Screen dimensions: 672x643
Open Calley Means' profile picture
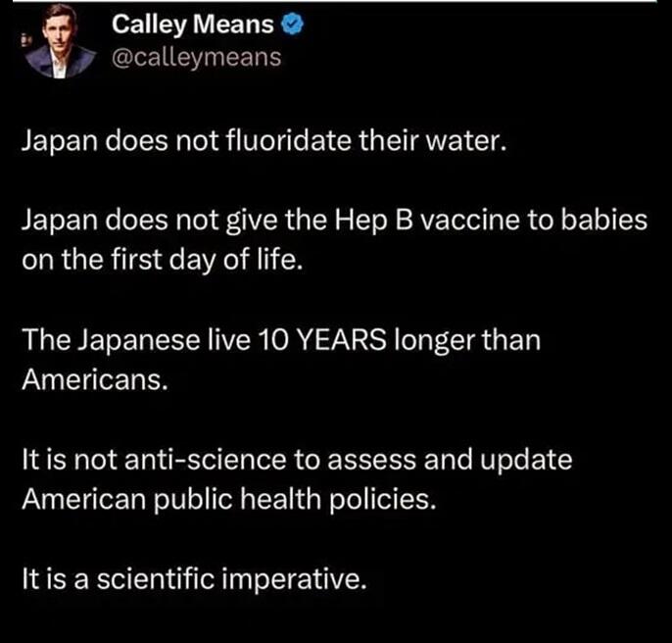coord(60,42)
